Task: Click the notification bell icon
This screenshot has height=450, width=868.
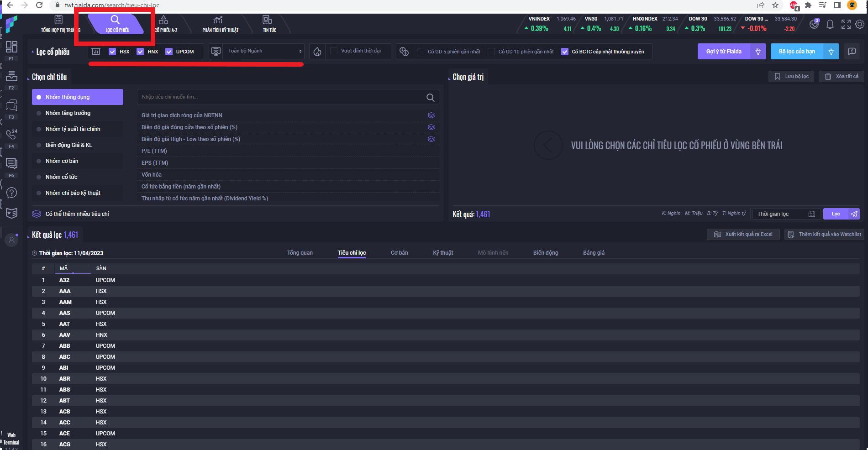Action: [x=830, y=25]
